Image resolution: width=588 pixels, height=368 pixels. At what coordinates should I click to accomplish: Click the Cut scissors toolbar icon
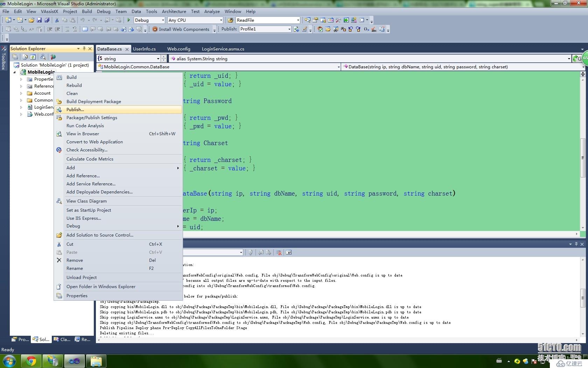56,20
